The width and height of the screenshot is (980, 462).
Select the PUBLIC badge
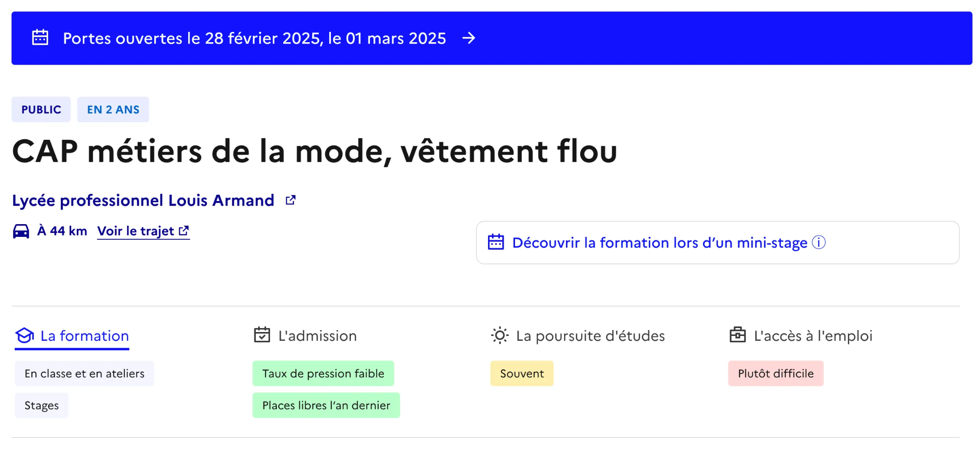[41, 109]
